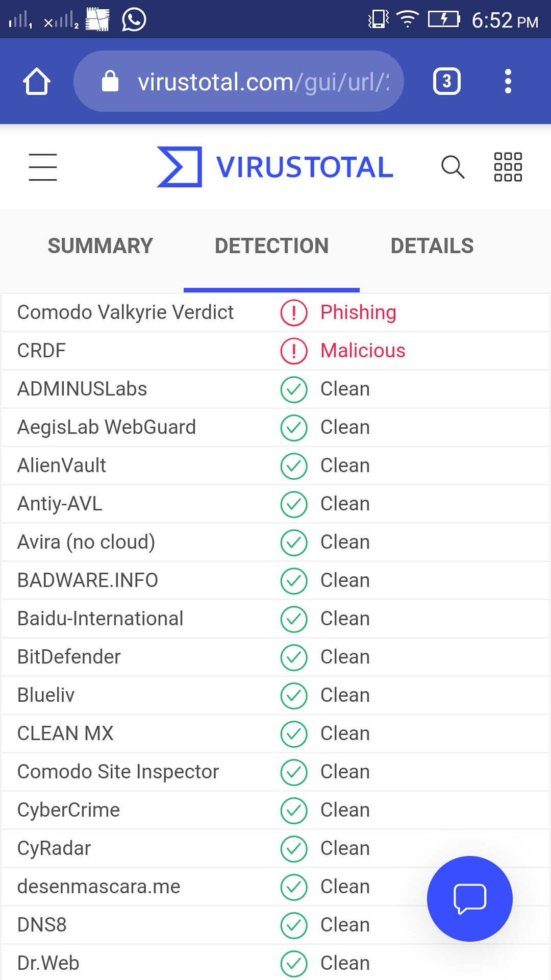This screenshot has width=551, height=980.
Task: Tap the Clean checkmark beside BitDefender
Action: coord(294,657)
